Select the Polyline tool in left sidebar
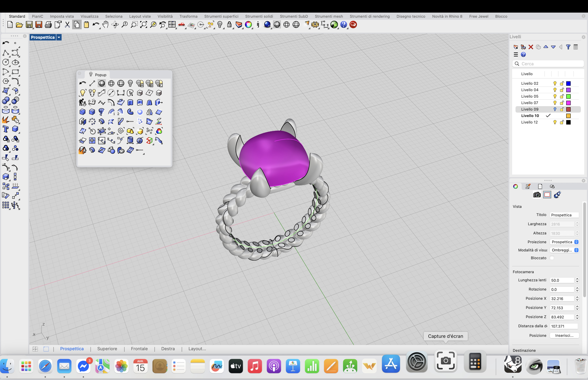588x380 pixels. [x=6, y=53]
